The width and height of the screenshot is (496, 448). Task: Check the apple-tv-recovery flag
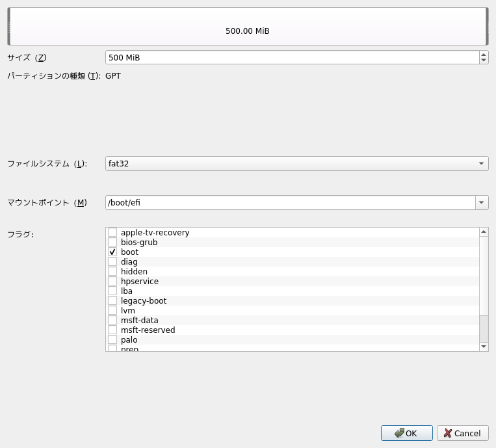pyautogui.click(x=112, y=233)
